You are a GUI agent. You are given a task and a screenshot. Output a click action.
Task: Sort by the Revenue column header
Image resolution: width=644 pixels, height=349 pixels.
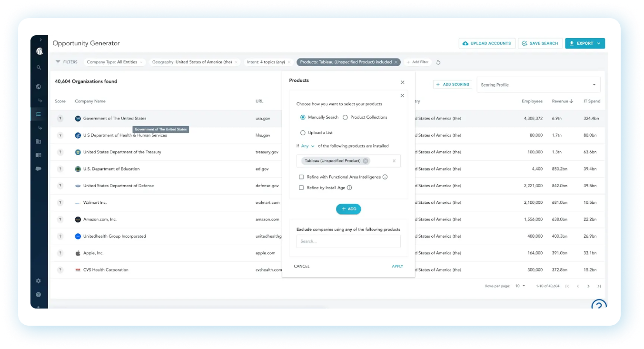562,101
